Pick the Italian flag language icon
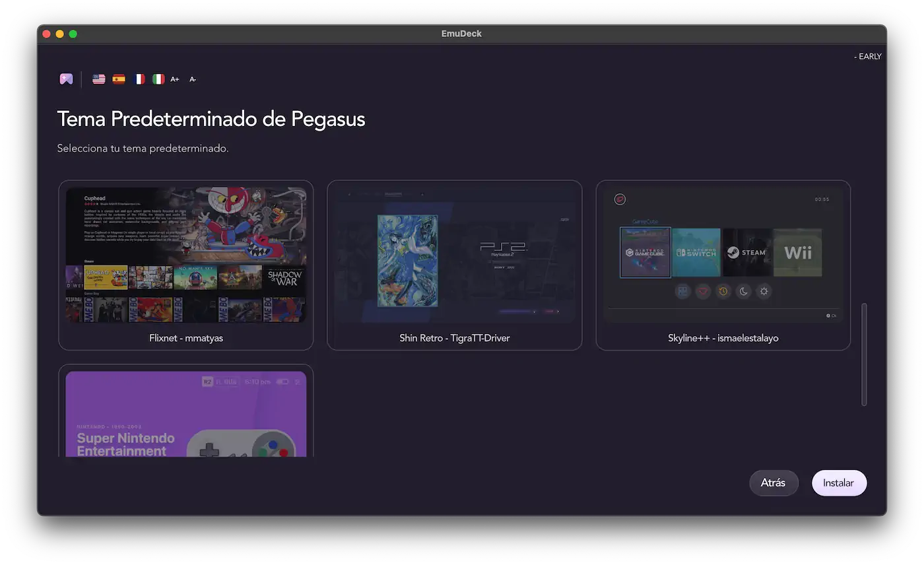The image size is (924, 565). pyautogui.click(x=158, y=79)
